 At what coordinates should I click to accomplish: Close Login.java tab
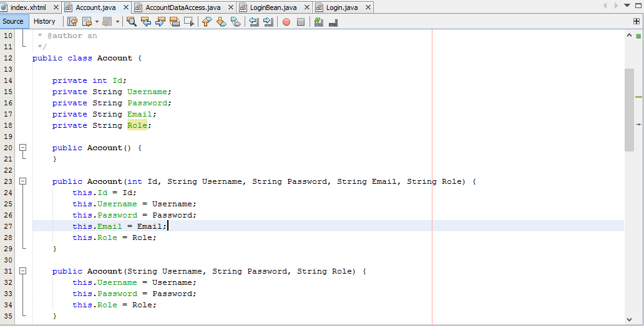[x=368, y=7]
